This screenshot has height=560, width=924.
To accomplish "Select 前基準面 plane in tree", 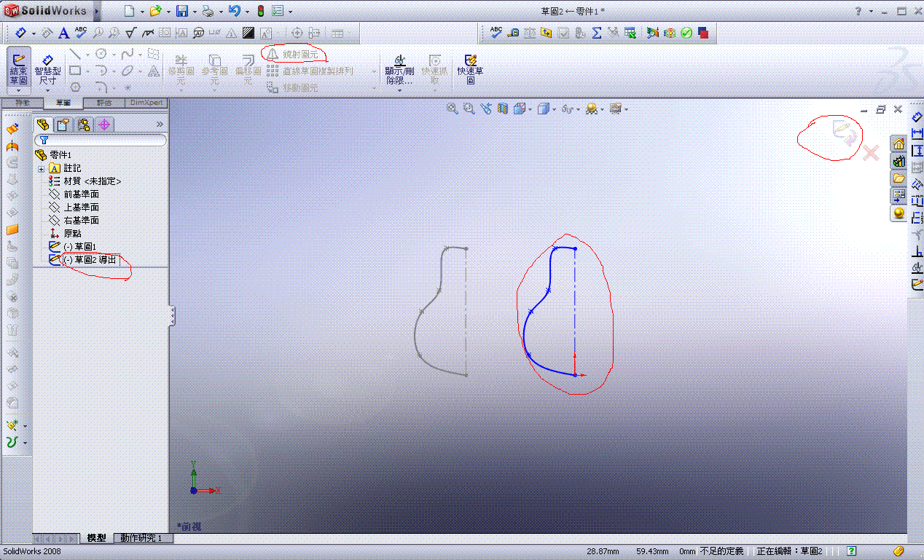I will click(x=74, y=194).
